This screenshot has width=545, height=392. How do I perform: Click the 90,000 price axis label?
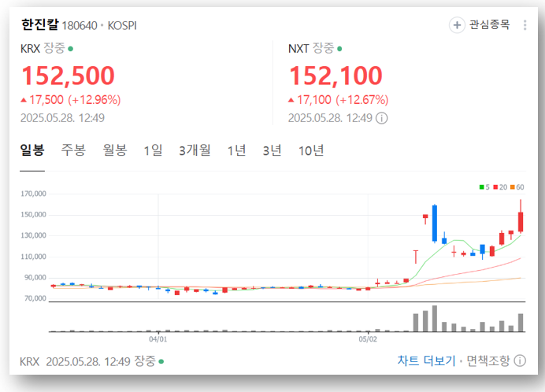[35, 278]
